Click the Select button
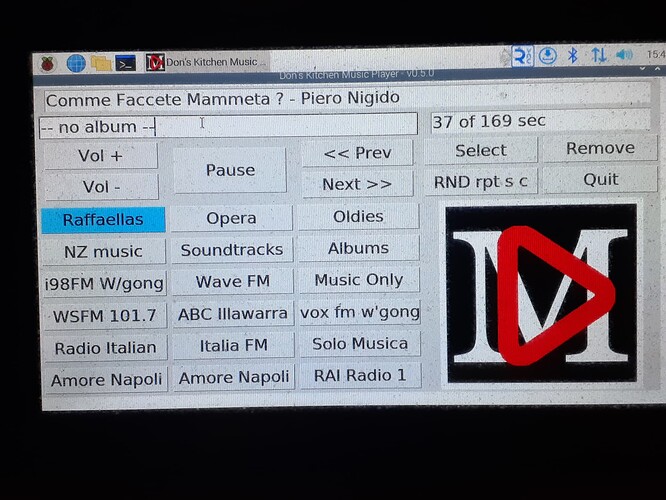The image size is (666, 500). click(481, 150)
